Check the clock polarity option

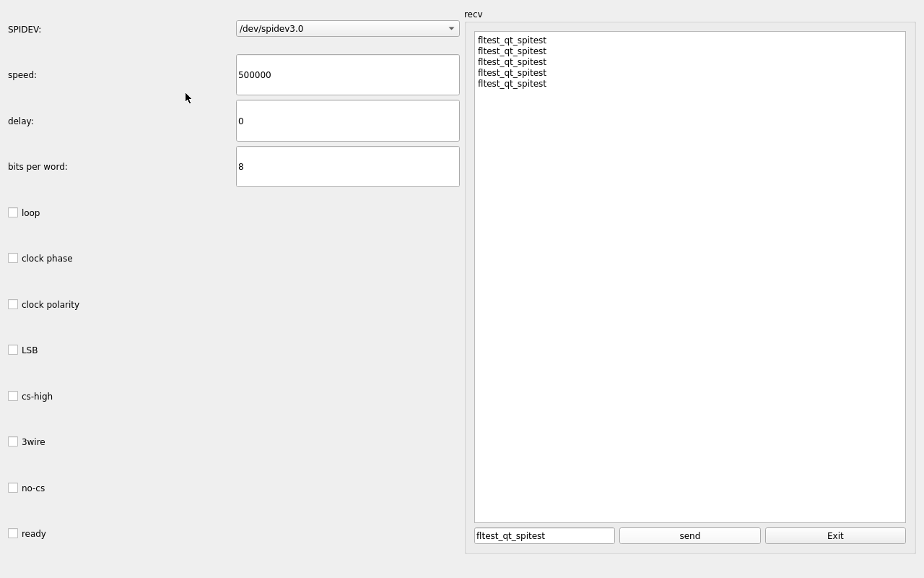[13, 304]
